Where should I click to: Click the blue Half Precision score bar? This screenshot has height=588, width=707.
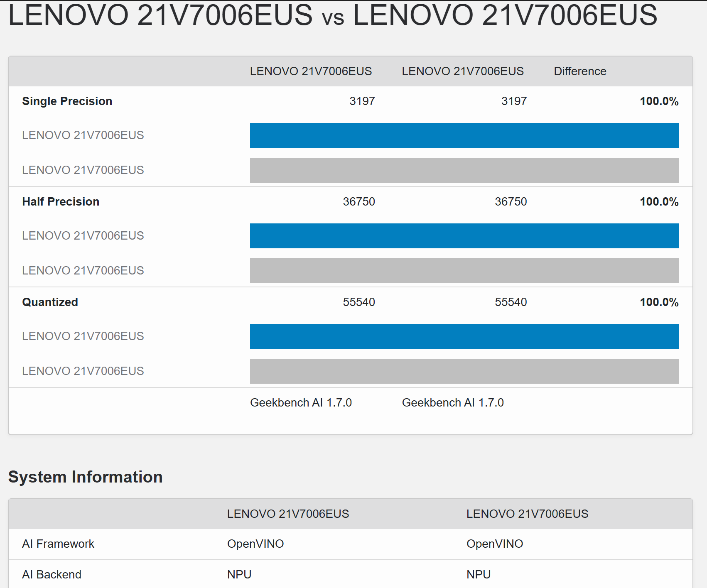click(464, 236)
